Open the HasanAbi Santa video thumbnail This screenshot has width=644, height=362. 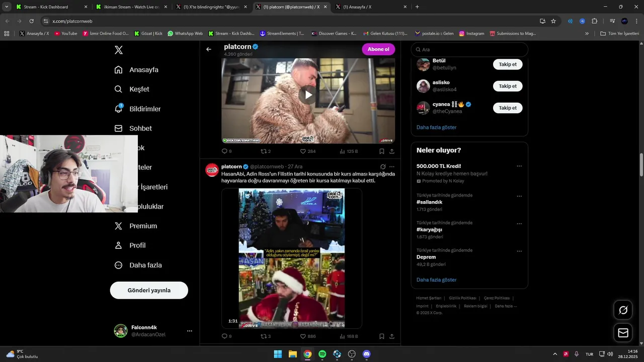tap(292, 258)
